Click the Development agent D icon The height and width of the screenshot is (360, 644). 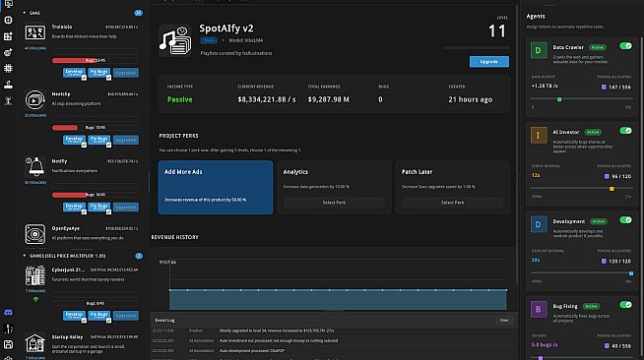pyautogui.click(x=539, y=224)
